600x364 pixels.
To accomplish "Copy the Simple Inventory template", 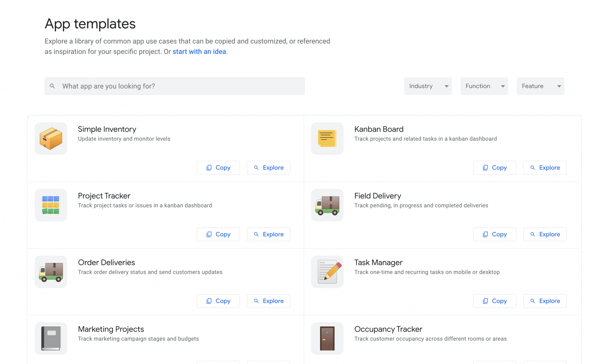I will 218,168.
